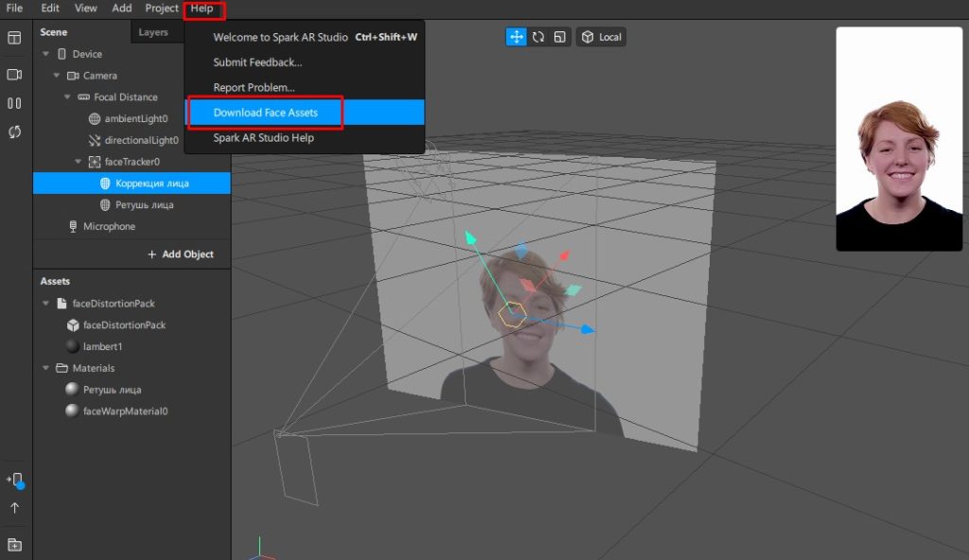The image size is (969, 560).
Task: Click the green Y-axis gizmo arrow
Action: [x=470, y=237]
